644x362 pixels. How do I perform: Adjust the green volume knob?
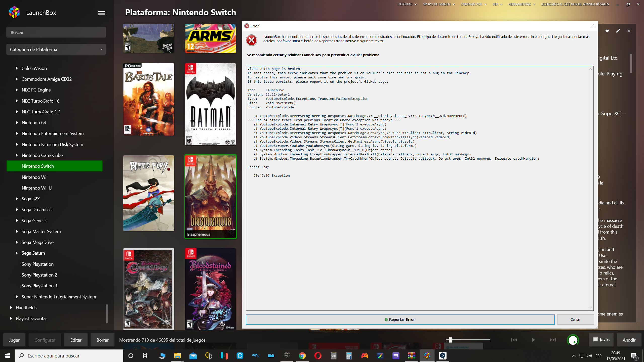[573, 340]
